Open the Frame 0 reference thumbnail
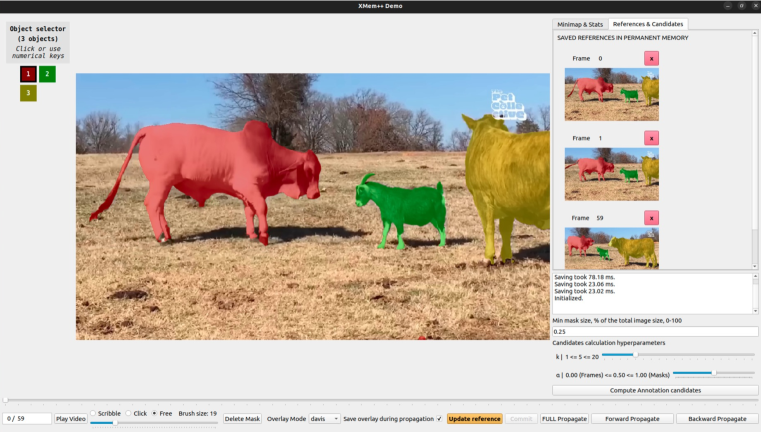The height and width of the screenshot is (432, 761). [611, 88]
